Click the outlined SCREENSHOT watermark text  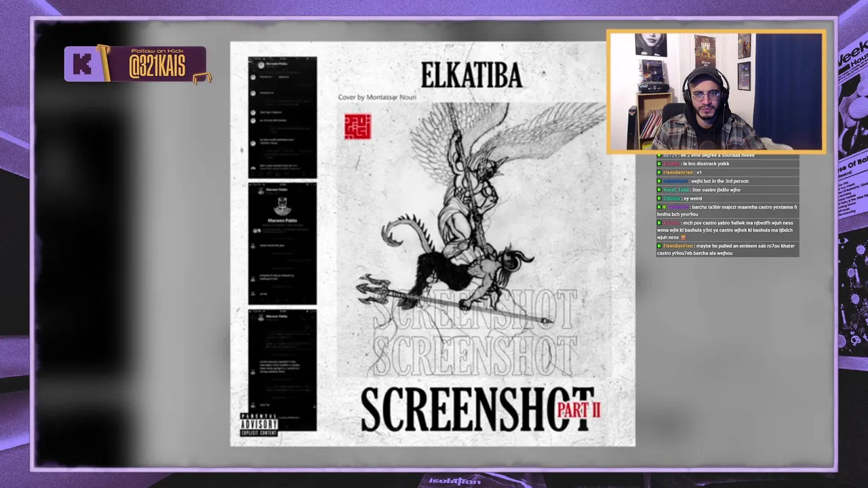(475, 332)
